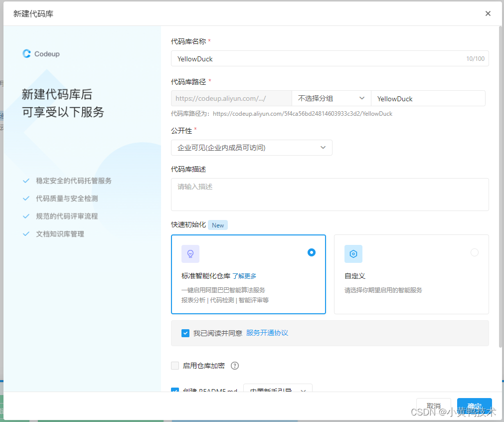Open the 不选择分组 dropdown
This screenshot has width=504, height=422.
(331, 98)
